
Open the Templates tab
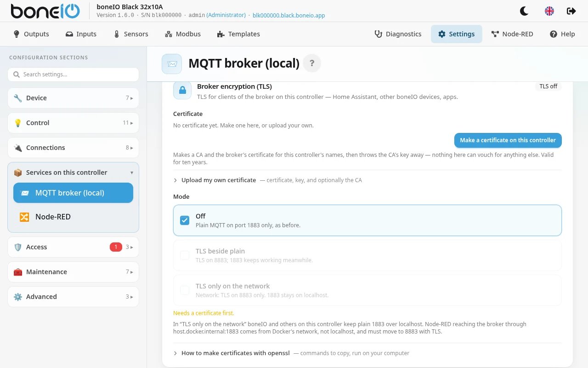[238, 34]
